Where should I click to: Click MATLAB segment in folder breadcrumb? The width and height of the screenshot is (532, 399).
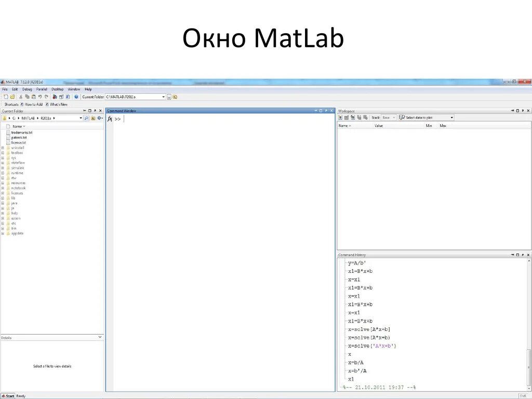click(28, 118)
